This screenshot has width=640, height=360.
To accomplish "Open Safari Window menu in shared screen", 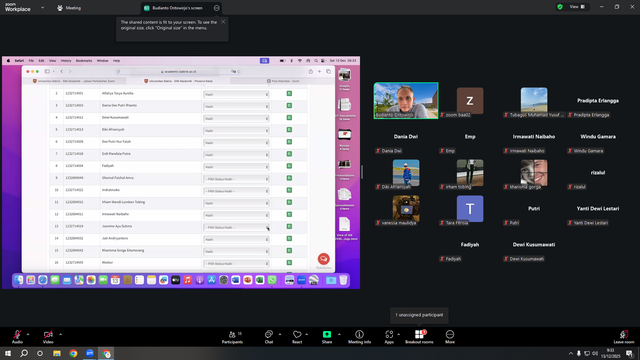I will coord(102,61).
